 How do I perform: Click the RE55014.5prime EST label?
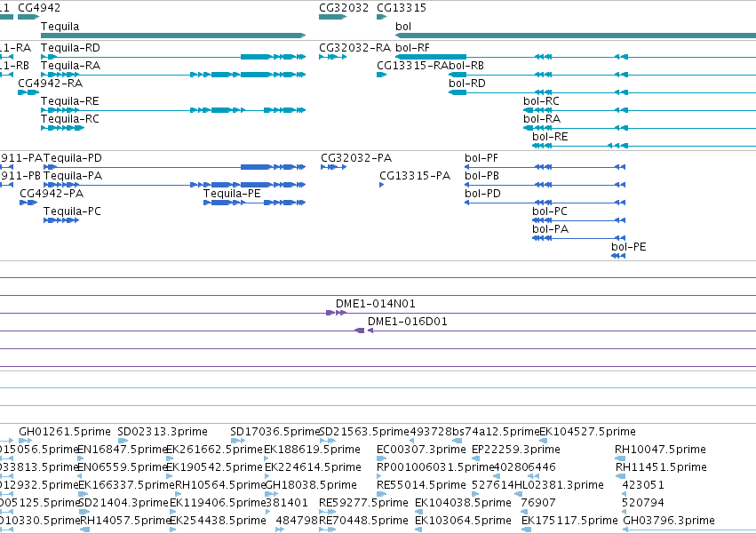point(421,485)
